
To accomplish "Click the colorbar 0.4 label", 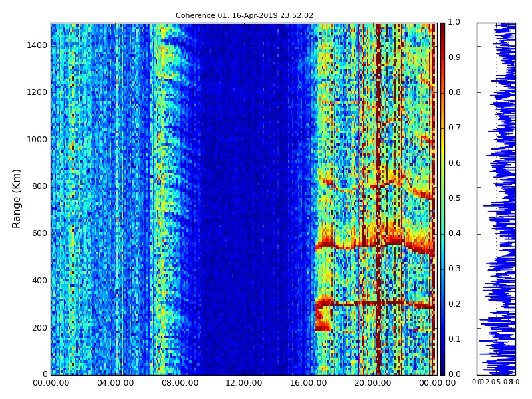I will pos(454,233).
